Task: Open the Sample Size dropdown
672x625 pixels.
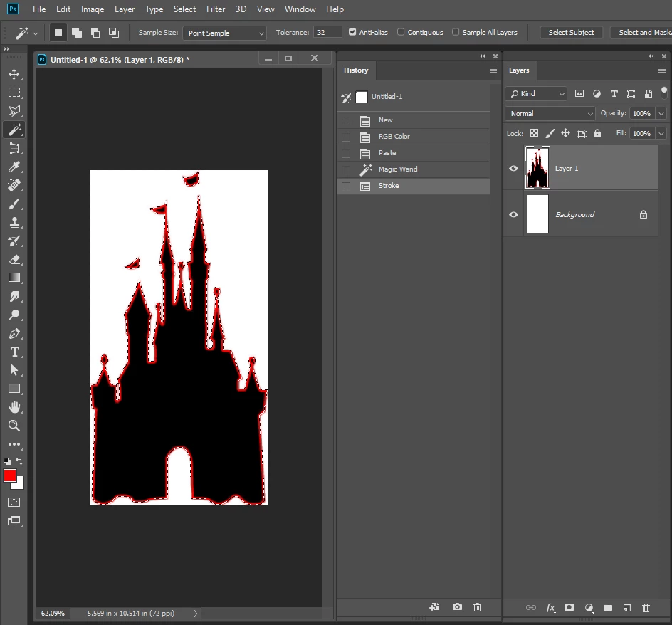Action: click(224, 33)
